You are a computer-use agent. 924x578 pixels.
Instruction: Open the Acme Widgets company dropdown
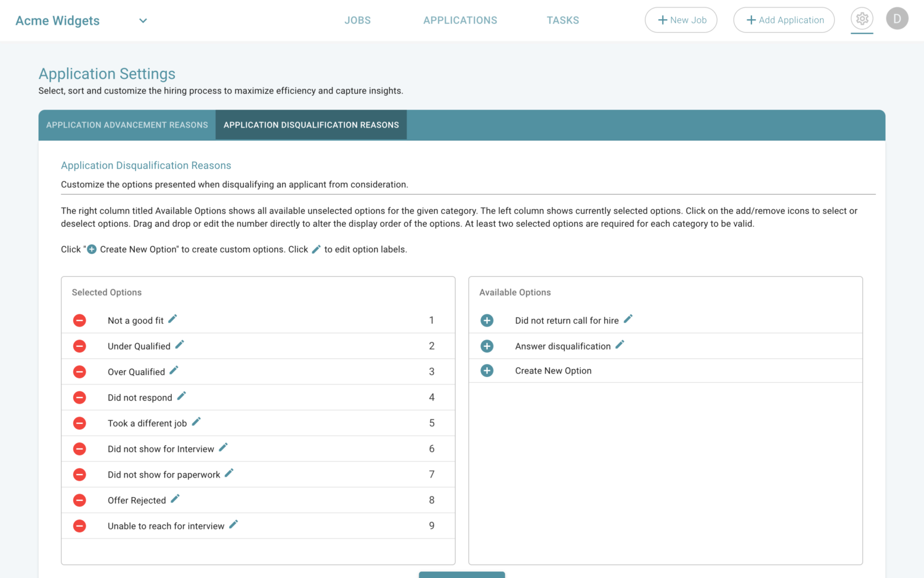pyautogui.click(x=143, y=20)
